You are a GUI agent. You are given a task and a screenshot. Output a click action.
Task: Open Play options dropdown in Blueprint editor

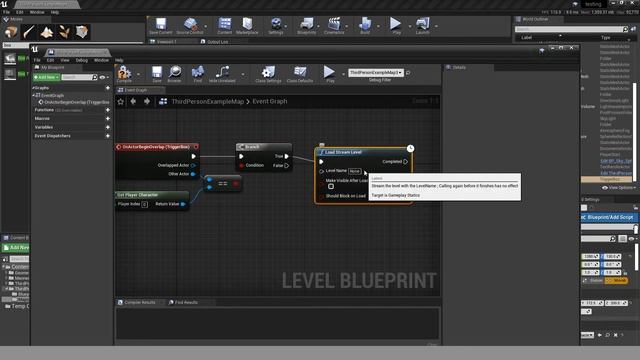point(343,74)
